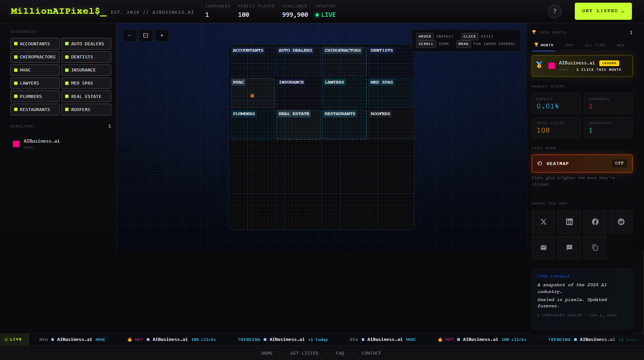Open the FAQ footer link
Screen dimensions: 644x360
(x=340, y=353)
